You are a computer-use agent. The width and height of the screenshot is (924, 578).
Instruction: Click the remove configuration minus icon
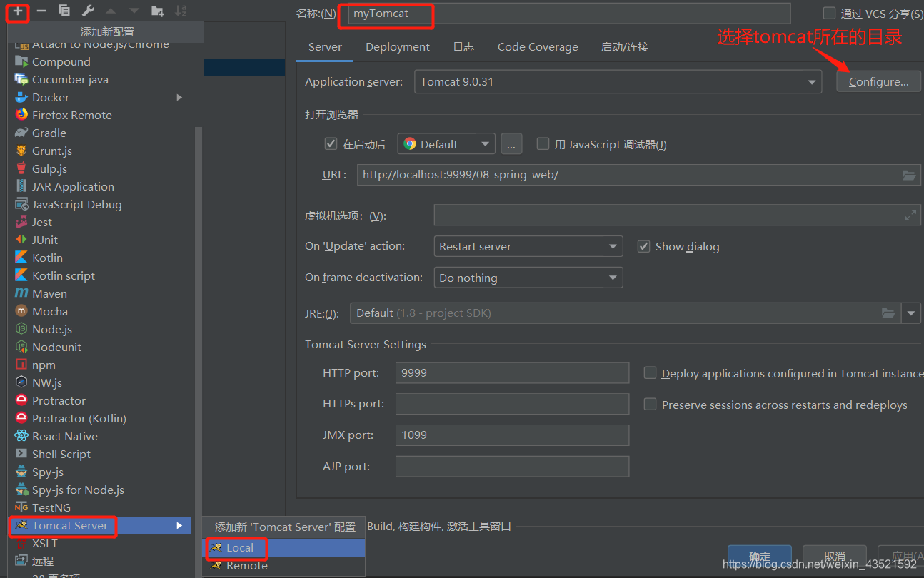coord(41,11)
